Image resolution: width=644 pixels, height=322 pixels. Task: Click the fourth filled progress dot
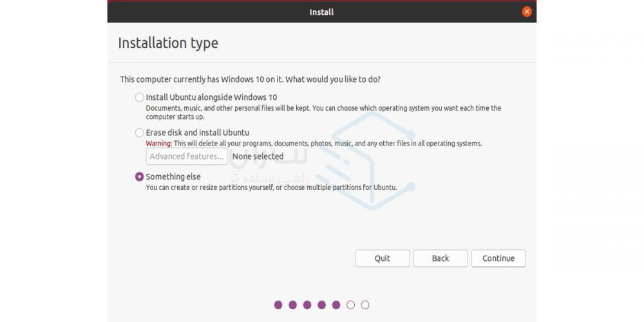(x=321, y=305)
